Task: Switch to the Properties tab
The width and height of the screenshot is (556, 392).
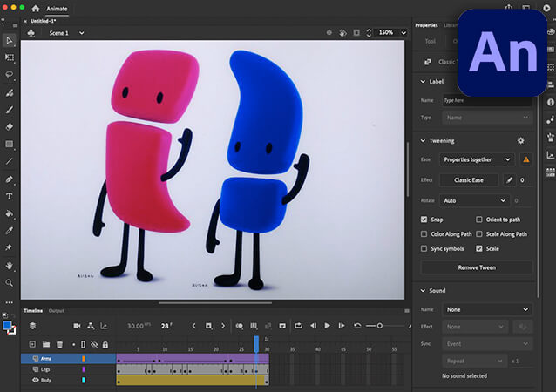Action: click(x=426, y=25)
